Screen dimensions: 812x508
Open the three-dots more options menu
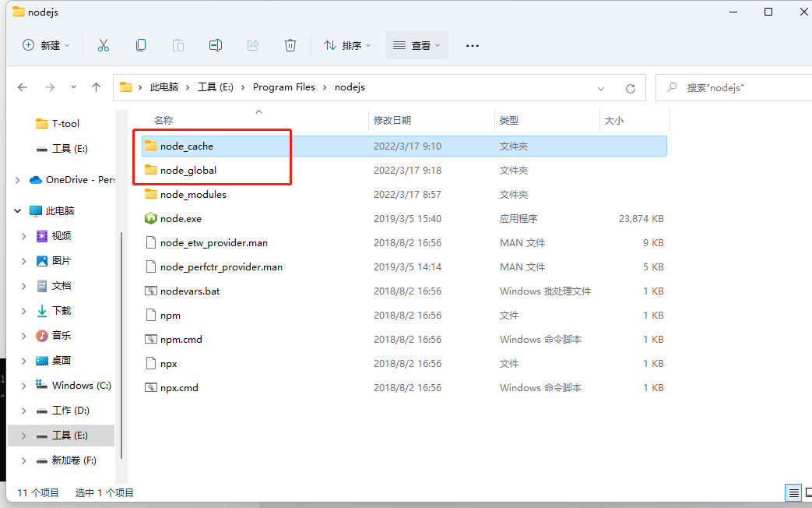pos(473,46)
